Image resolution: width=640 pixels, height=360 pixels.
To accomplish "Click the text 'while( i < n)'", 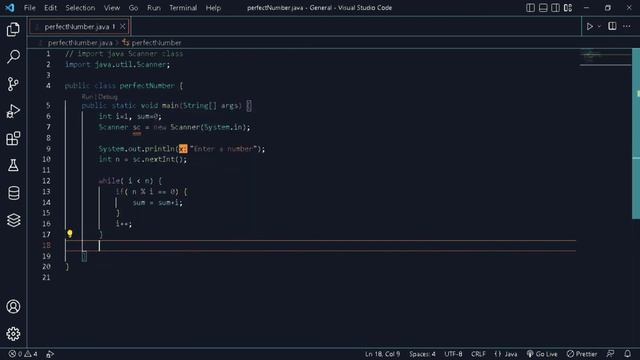I will pyautogui.click(x=126, y=181).
